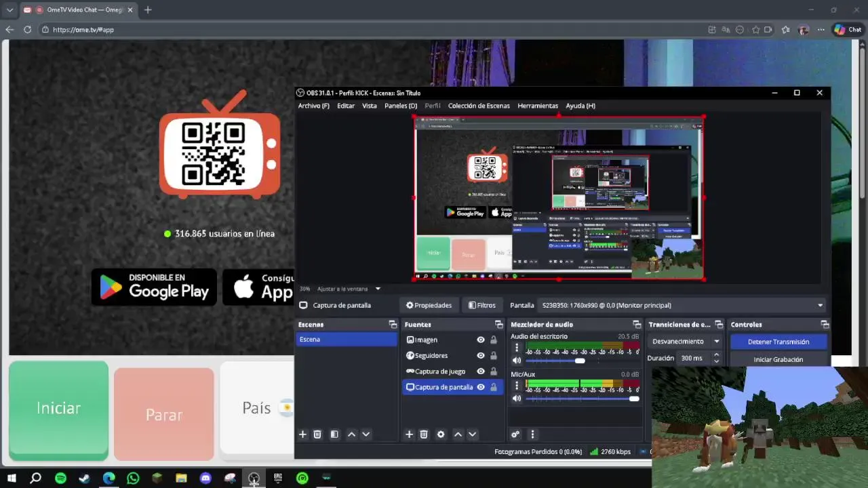Open Filtros for selected source

pos(482,305)
